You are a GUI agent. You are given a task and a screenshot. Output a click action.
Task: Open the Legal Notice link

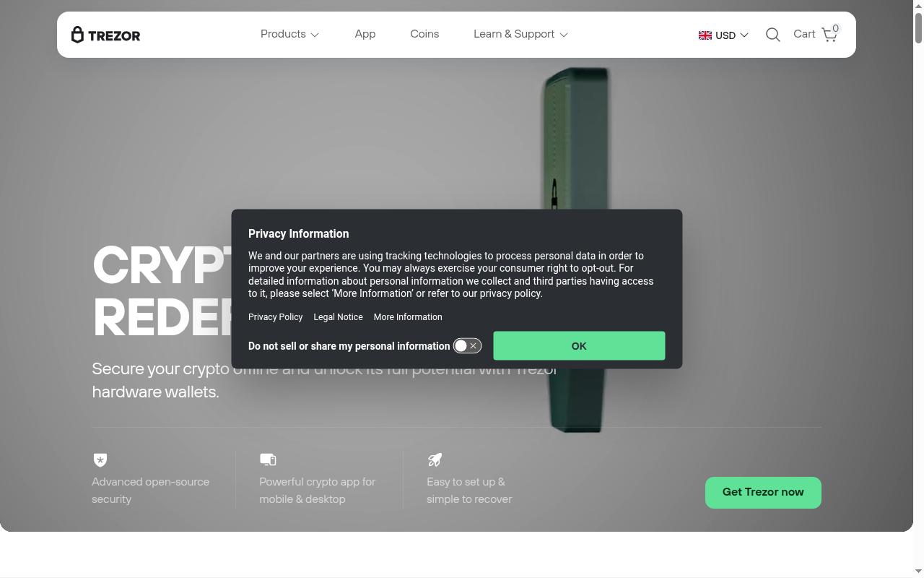pyautogui.click(x=338, y=317)
